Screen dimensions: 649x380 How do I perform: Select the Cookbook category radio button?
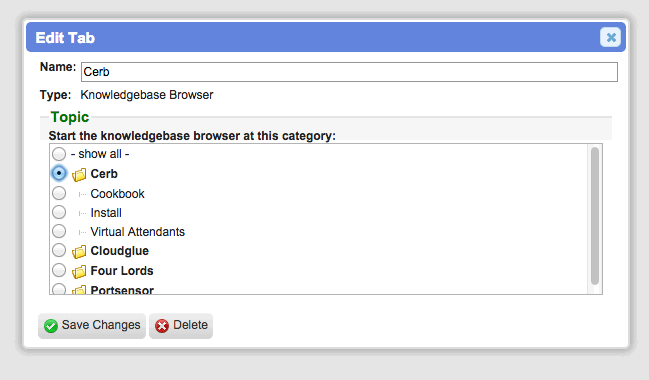click(x=59, y=193)
